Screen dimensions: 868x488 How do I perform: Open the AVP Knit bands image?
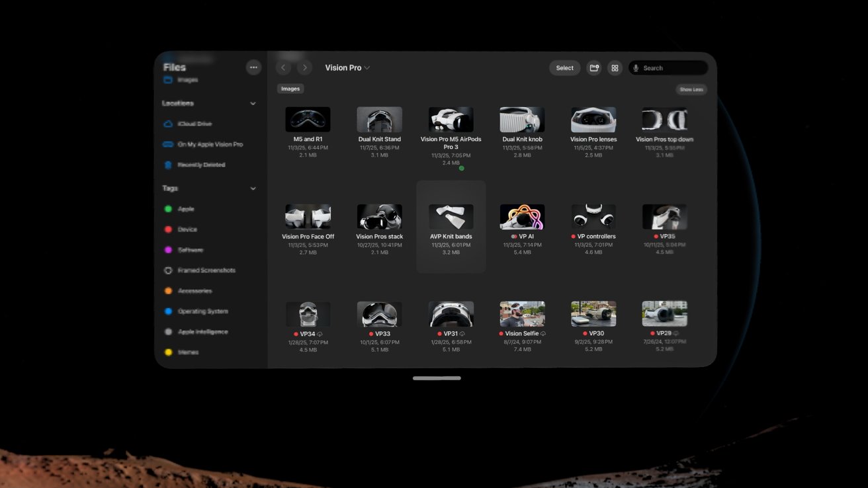click(x=451, y=217)
